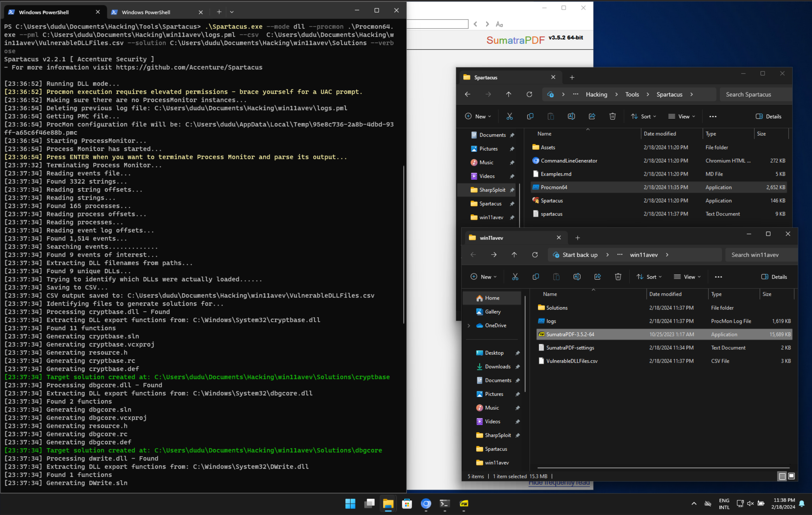812x515 pixels.
Task: Click Rename icon in Spartacus explorer toolbar
Action: click(x=571, y=116)
